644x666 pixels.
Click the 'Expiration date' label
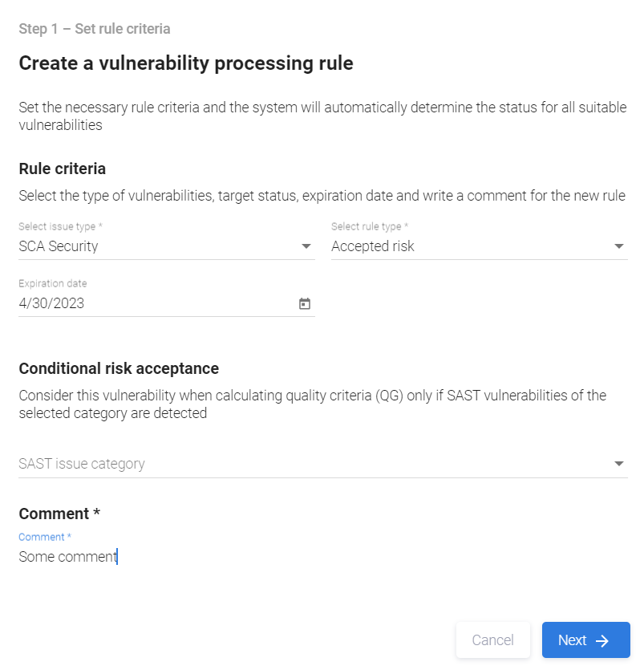[53, 283]
